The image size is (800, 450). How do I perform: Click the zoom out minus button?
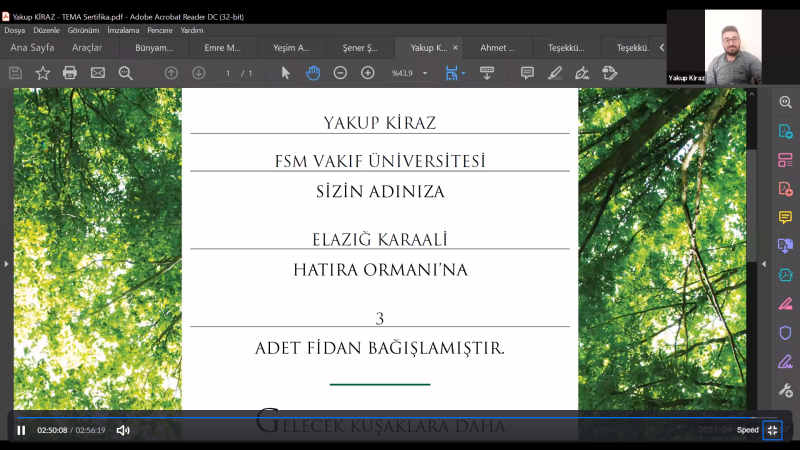coord(340,73)
